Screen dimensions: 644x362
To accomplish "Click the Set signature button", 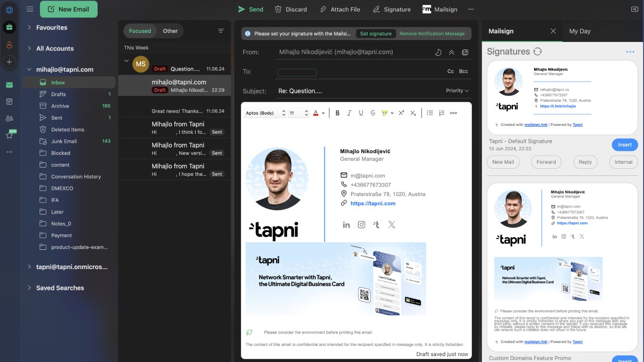I will click(376, 33).
